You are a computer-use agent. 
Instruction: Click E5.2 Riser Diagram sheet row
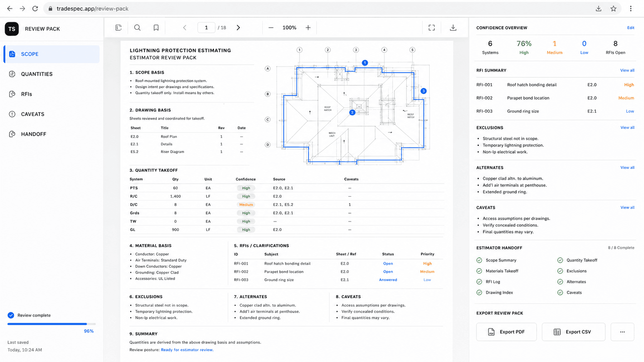pyautogui.click(x=190, y=152)
